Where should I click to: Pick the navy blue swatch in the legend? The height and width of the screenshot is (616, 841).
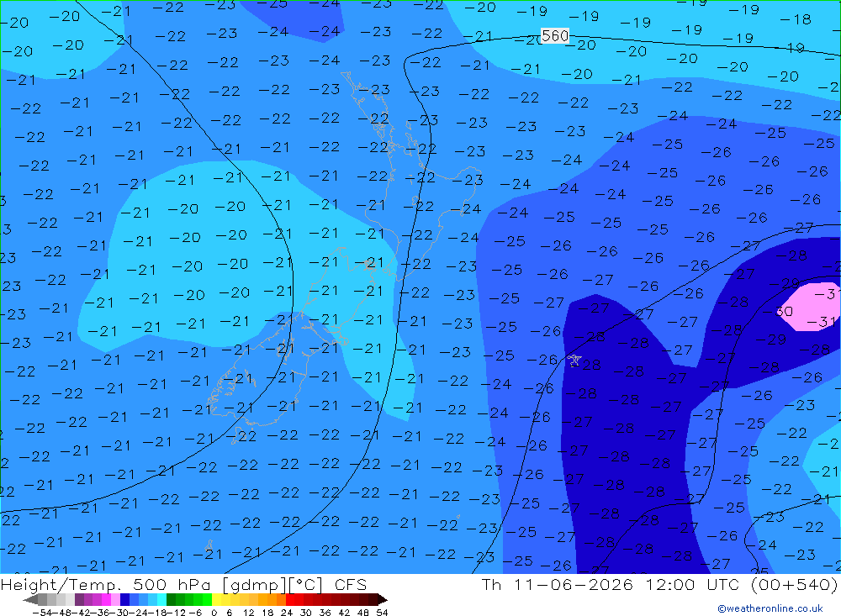tap(124, 600)
